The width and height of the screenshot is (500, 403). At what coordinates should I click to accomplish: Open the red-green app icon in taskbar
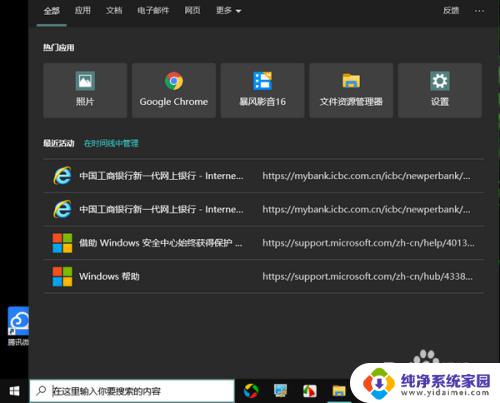point(310,391)
